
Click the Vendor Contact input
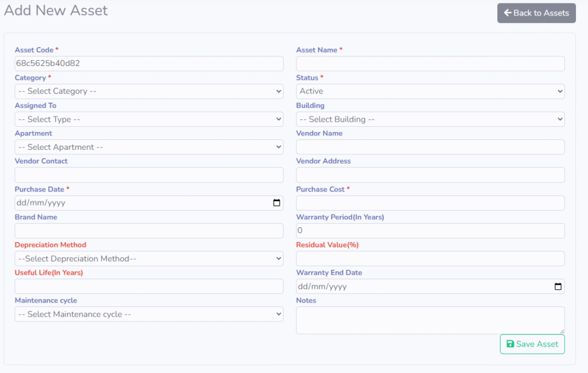[x=149, y=175]
